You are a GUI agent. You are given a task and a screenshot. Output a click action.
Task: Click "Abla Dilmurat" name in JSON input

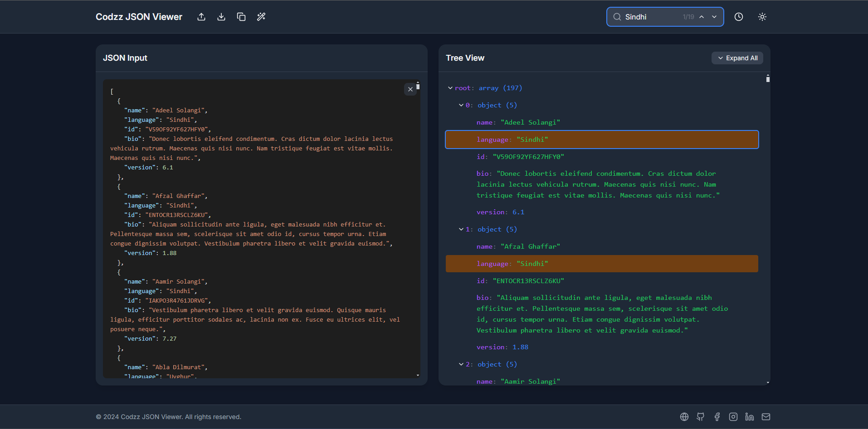coord(180,367)
